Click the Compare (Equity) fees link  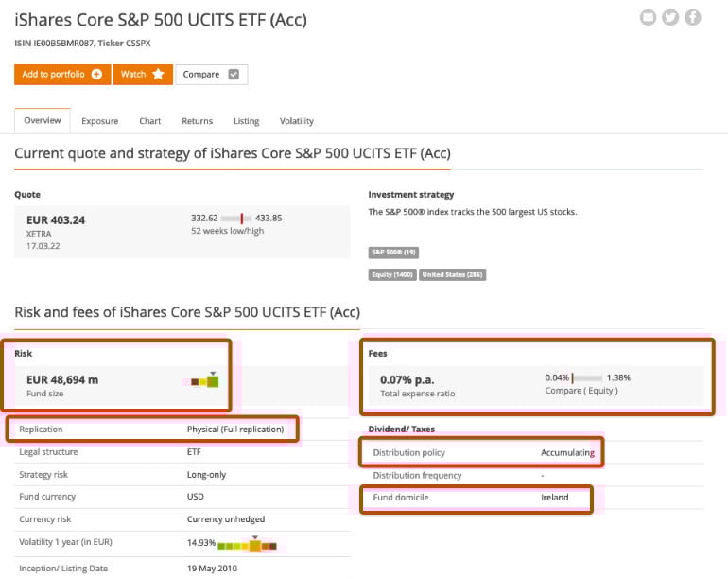[581, 391]
